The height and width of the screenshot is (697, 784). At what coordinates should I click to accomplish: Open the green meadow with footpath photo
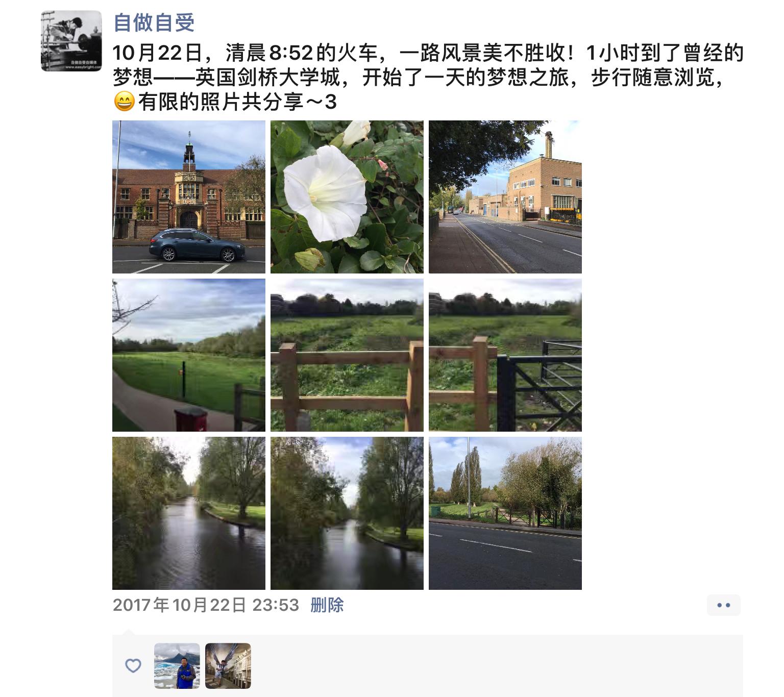pyautogui.click(x=189, y=355)
